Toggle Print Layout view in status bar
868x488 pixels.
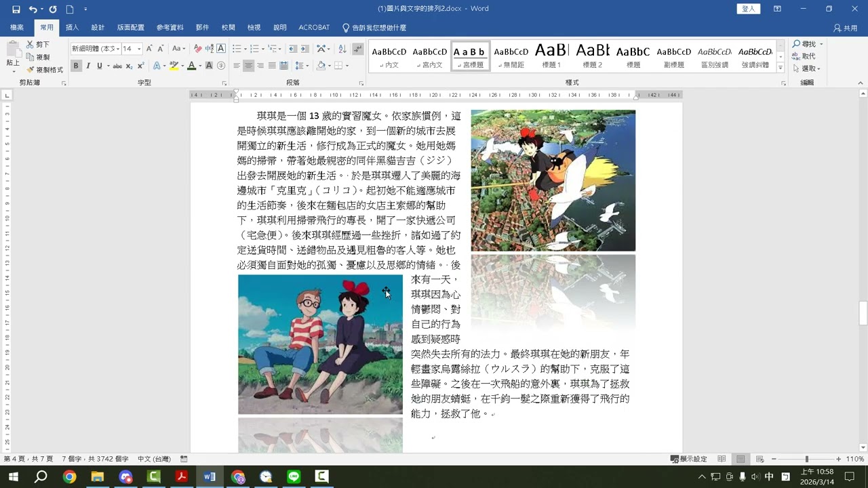(741, 459)
